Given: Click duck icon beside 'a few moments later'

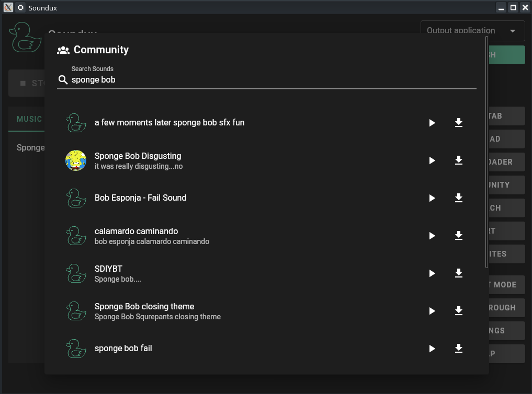Looking at the screenshot, I should (x=76, y=123).
